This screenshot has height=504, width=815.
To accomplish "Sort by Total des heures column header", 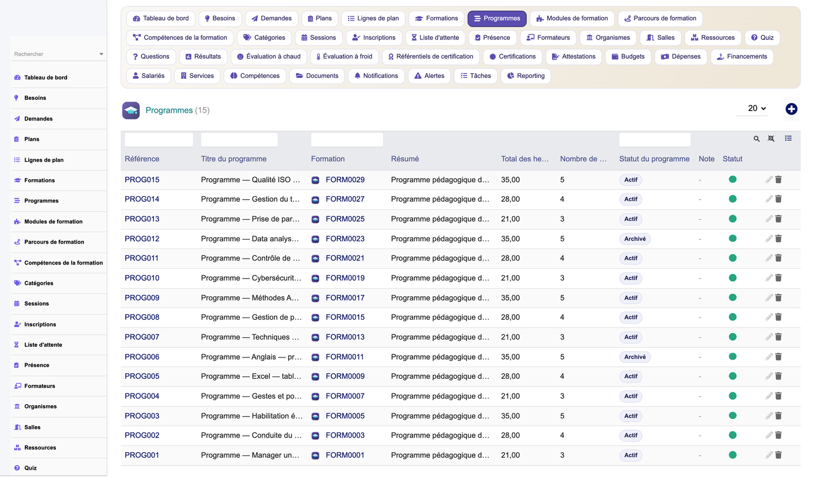I will pos(525,159).
